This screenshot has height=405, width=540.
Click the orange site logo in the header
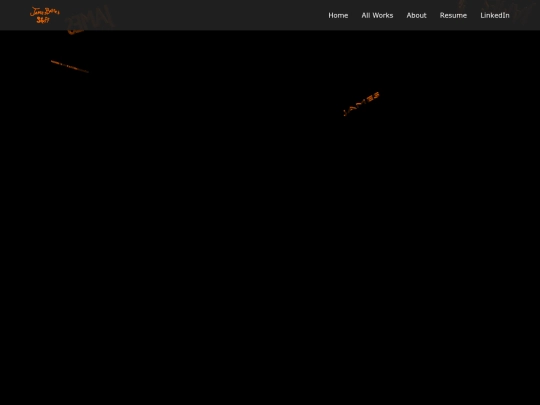click(x=44, y=15)
